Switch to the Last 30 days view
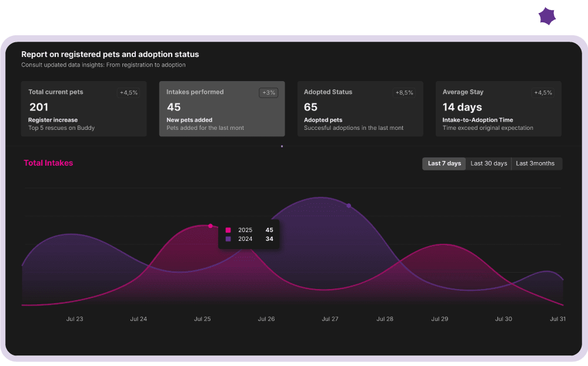The image size is (588, 366). coord(489,163)
